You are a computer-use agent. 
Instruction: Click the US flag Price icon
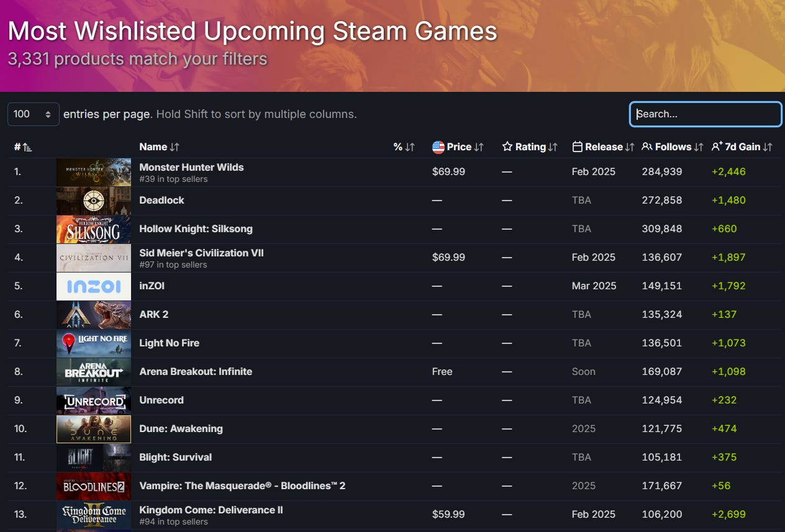pos(438,147)
